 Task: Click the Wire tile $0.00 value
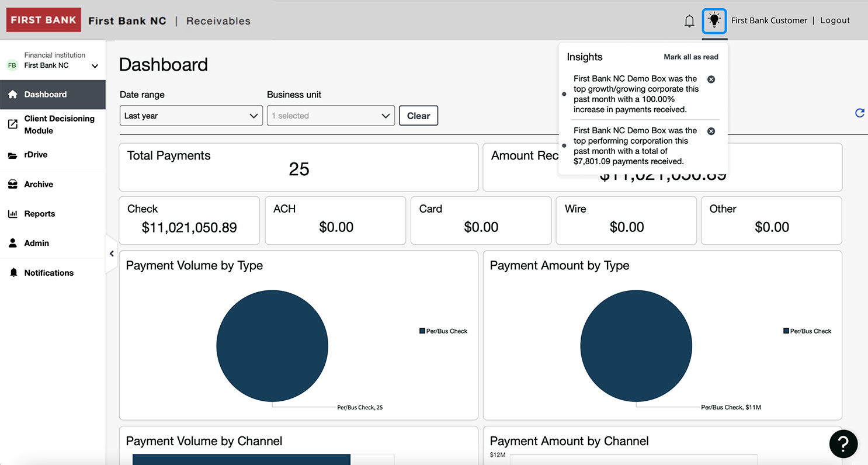click(627, 228)
